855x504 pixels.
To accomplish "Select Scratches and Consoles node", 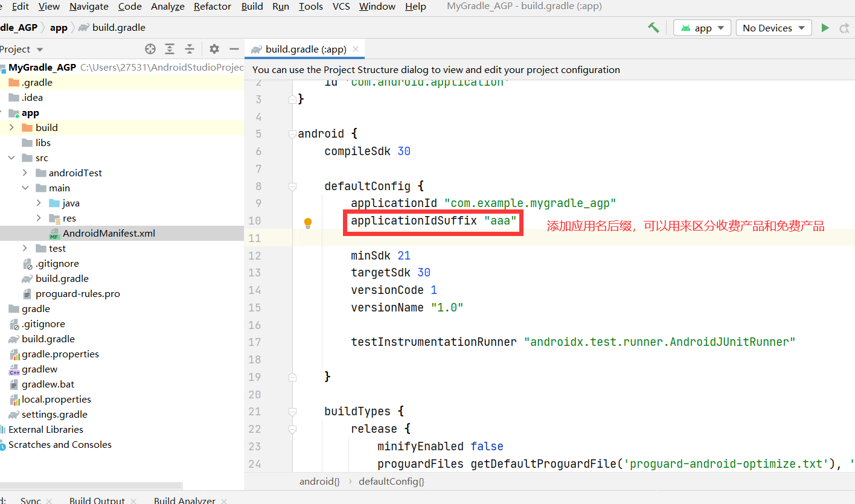I will pos(60,444).
